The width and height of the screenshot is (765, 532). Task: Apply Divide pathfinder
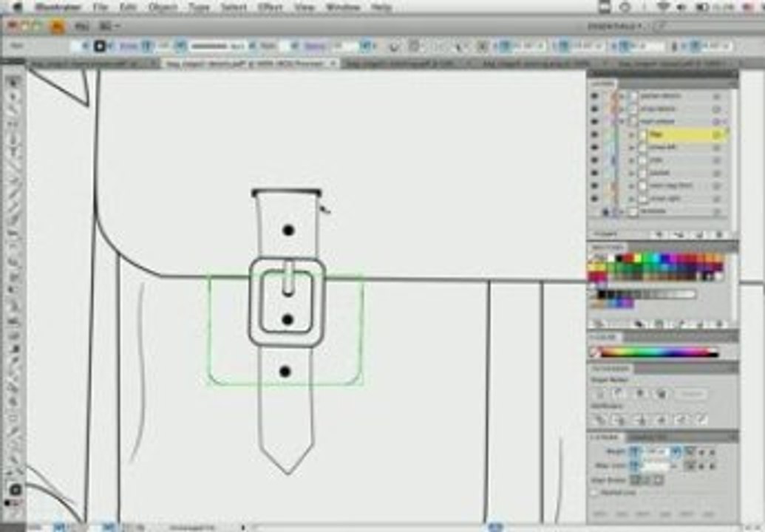[599, 419]
